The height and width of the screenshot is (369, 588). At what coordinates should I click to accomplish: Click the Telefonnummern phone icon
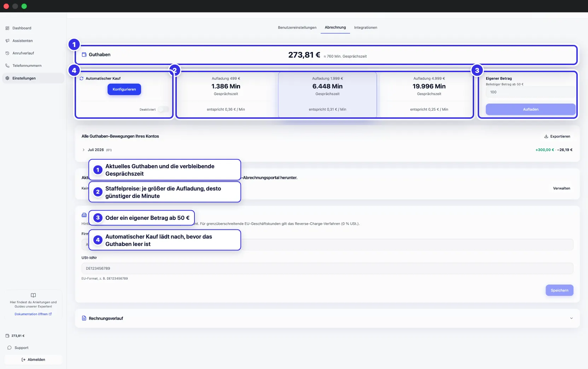tap(7, 66)
